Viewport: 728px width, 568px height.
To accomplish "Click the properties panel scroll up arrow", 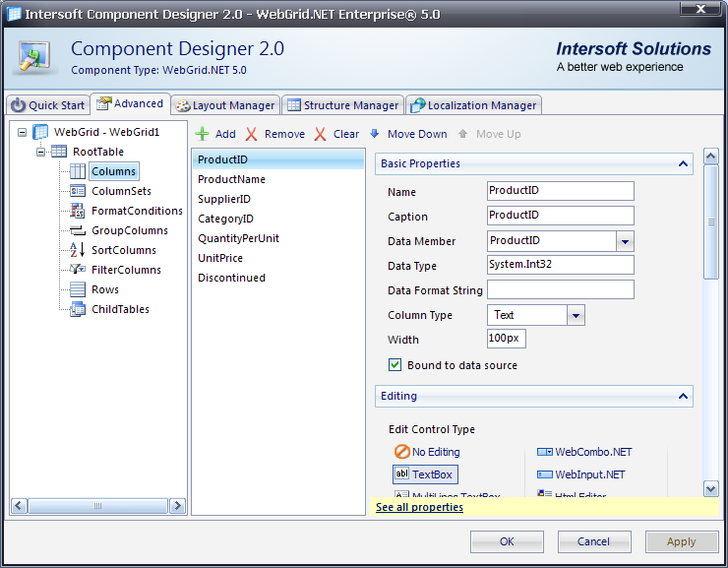I will point(711,157).
